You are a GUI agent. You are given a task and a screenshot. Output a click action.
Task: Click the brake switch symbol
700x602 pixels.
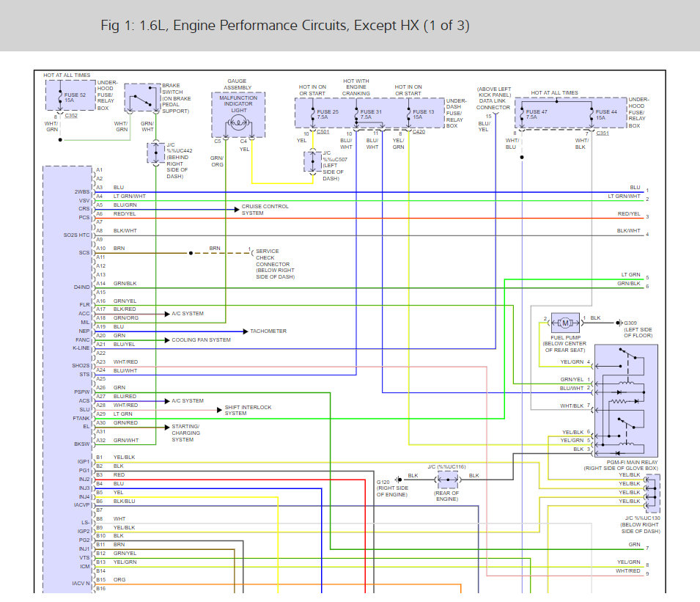(x=141, y=98)
